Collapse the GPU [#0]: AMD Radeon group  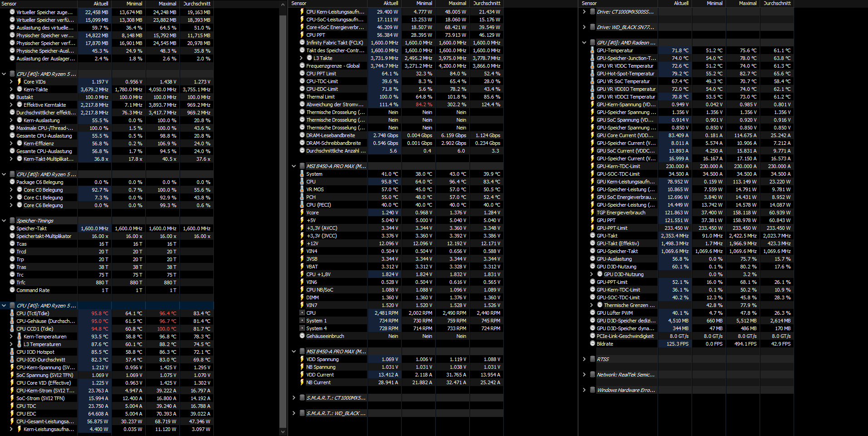[584, 43]
